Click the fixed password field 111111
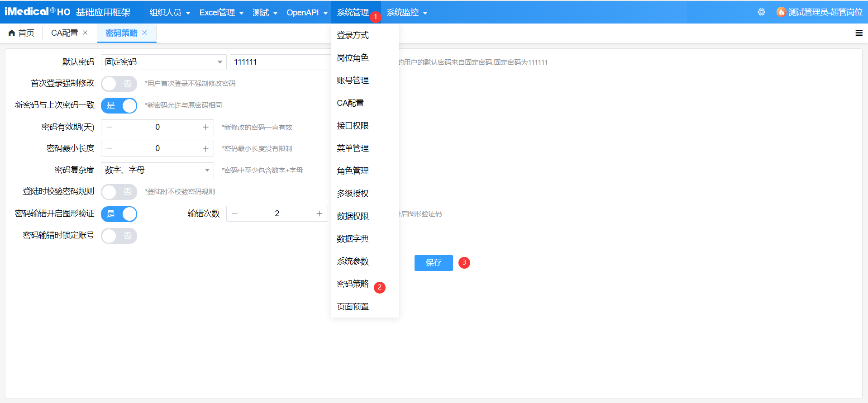 281,62
